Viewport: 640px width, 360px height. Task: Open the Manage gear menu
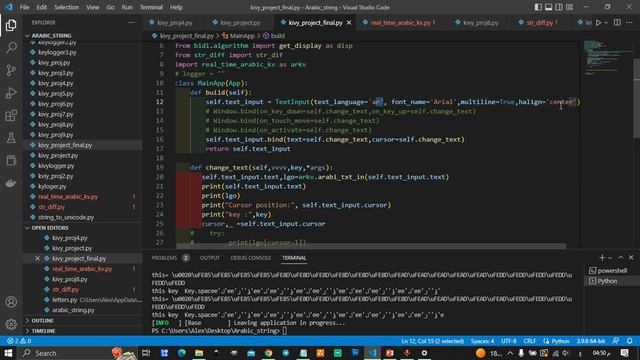coord(11,324)
